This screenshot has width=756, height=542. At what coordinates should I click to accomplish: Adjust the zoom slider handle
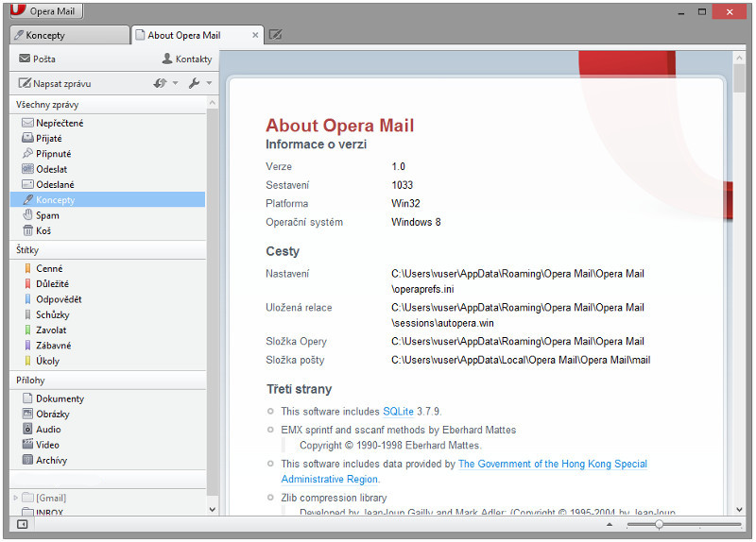pos(659,524)
